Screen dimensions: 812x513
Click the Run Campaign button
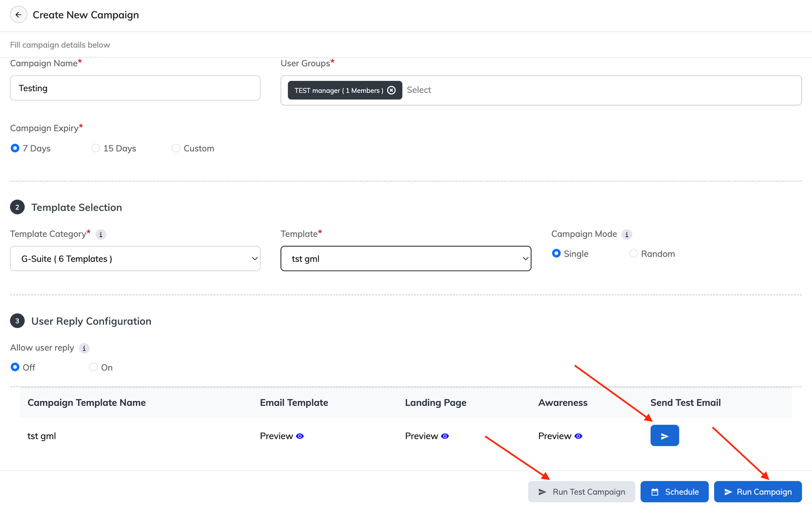[757, 492]
